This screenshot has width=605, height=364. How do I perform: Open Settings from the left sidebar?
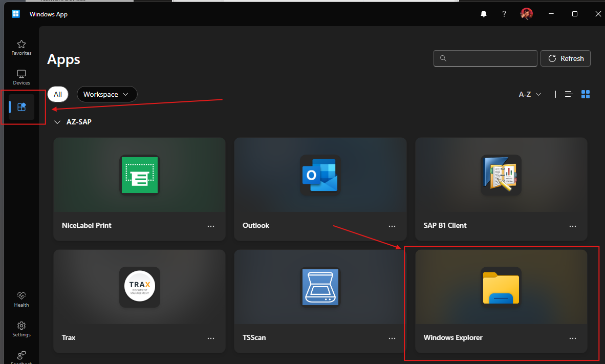pos(21,329)
